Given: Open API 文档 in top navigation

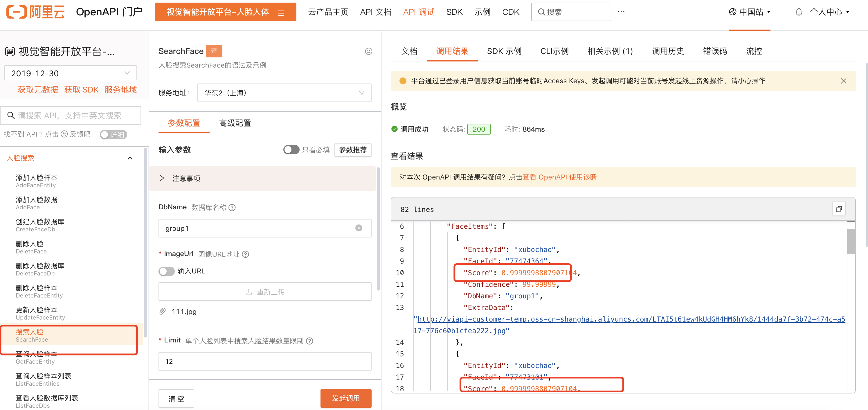Looking at the screenshot, I should 375,12.
